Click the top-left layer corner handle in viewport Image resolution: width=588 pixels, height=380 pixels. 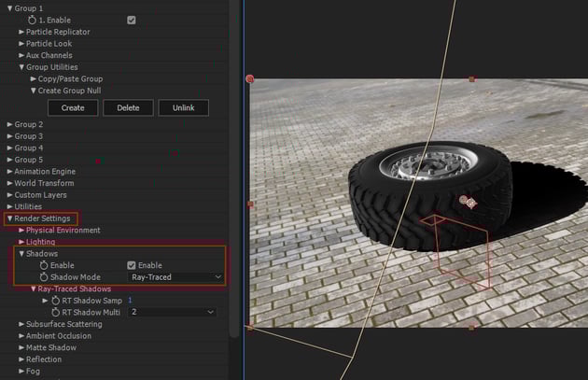pyautogui.click(x=249, y=79)
